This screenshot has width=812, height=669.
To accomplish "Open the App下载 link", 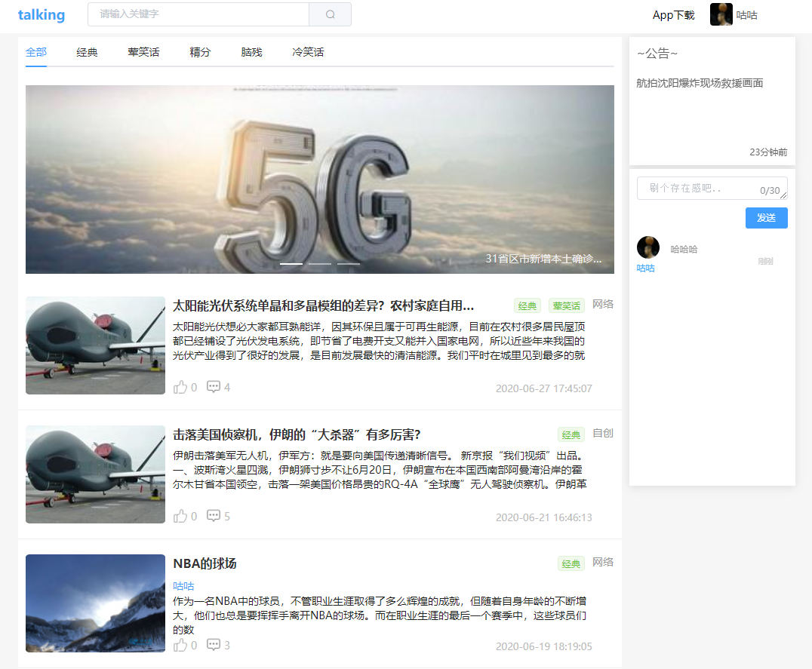I will click(x=673, y=15).
